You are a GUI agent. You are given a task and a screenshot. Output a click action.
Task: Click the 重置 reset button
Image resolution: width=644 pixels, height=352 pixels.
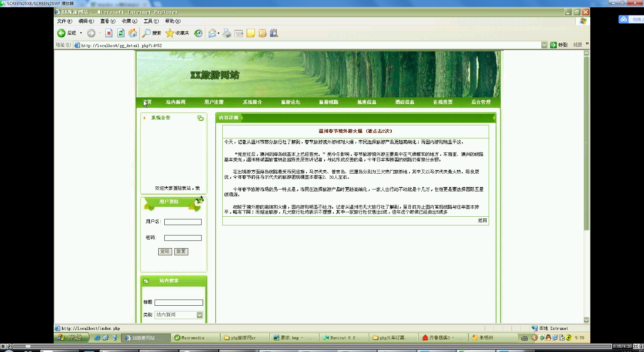pos(181,252)
